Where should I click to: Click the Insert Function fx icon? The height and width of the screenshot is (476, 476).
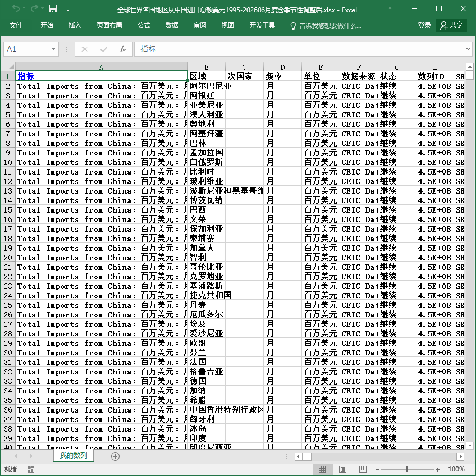122,49
